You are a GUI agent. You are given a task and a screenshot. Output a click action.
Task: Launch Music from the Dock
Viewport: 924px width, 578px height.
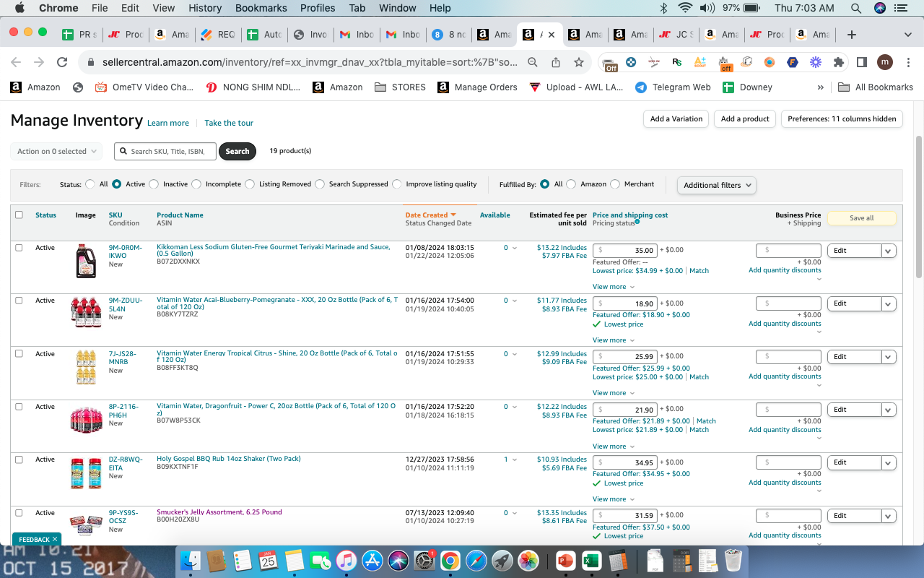346,560
